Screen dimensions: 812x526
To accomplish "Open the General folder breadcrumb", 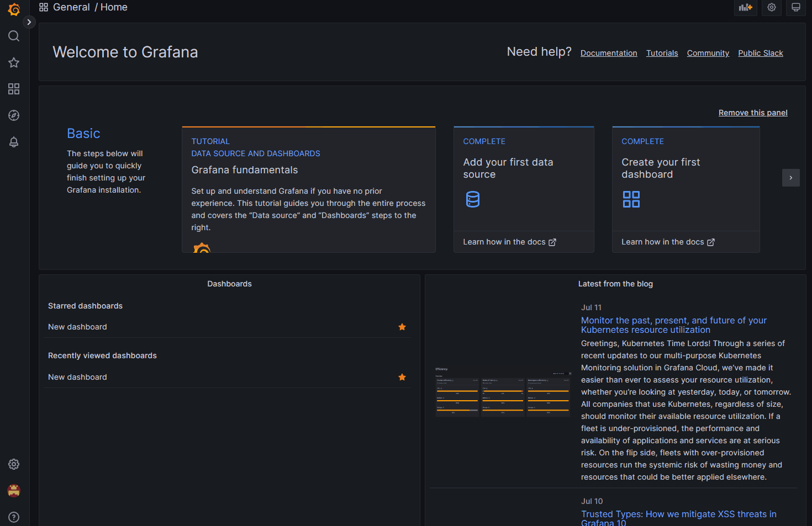I will (x=71, y=7).
